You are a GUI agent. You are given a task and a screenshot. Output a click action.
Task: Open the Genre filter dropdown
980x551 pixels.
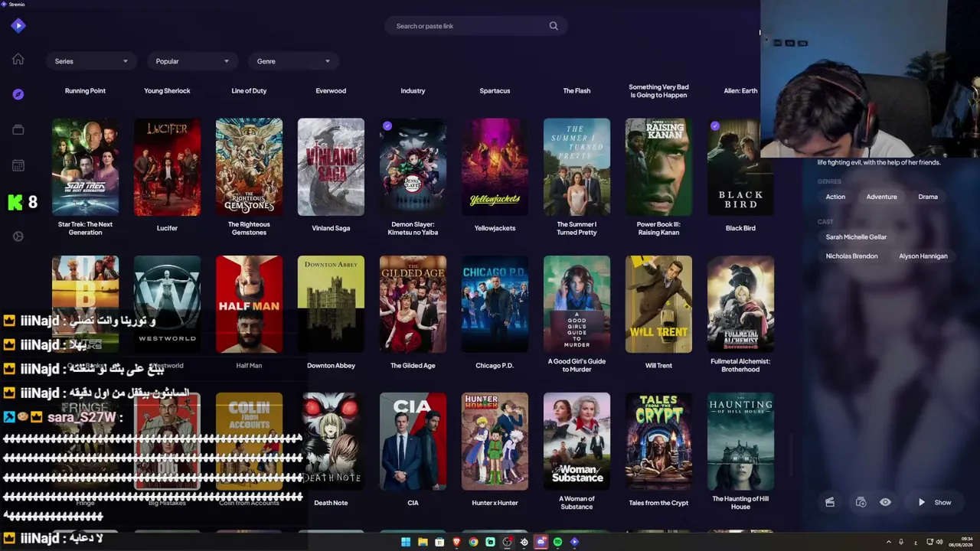[x=293, y=61]
